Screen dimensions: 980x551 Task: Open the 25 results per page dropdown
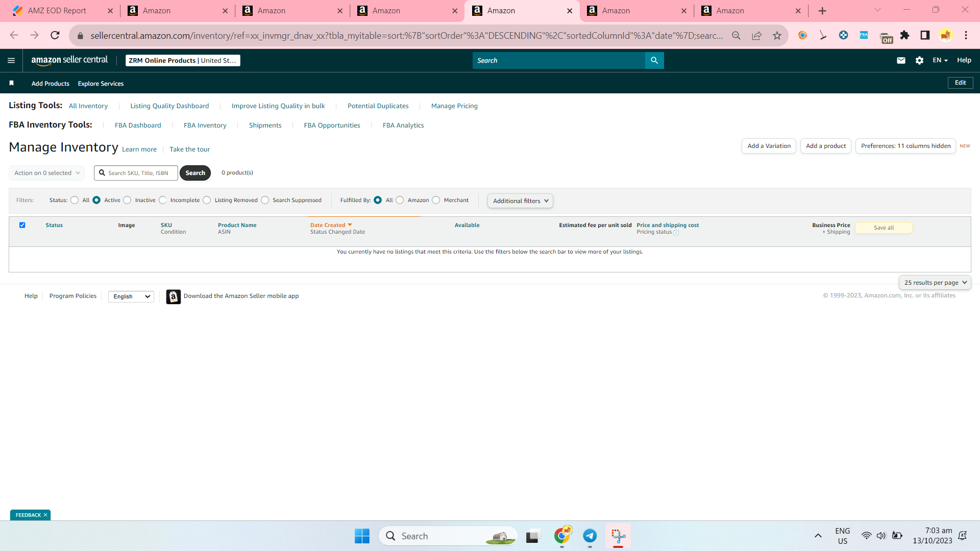[935, 283]
